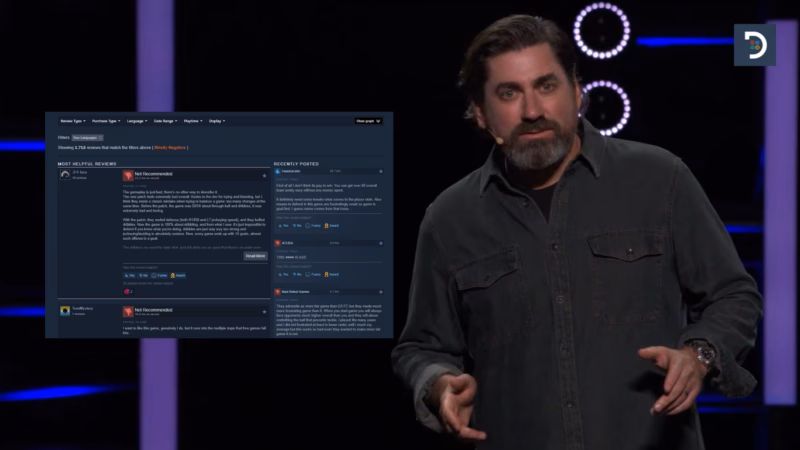The image size is (800, 450).
Task: Click the star on the 'They advertise' recent review
Action: click(381, 292)
